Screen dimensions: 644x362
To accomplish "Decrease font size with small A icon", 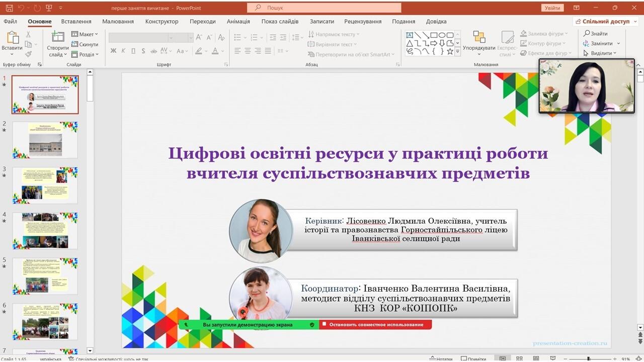I will point(209,37).
